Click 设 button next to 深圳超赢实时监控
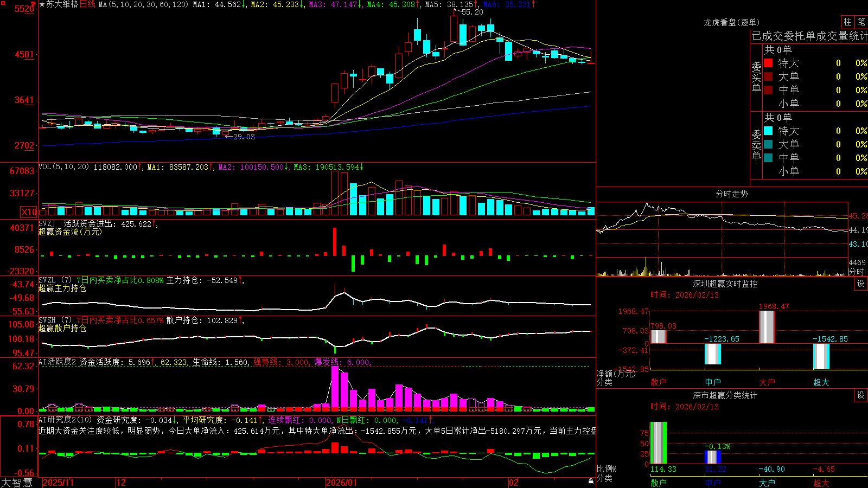Viewport: 868px width, 488px height. click(861, 284)
